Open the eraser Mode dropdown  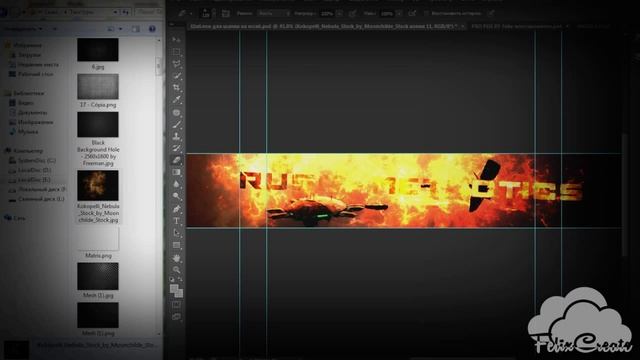coord(274,13)
